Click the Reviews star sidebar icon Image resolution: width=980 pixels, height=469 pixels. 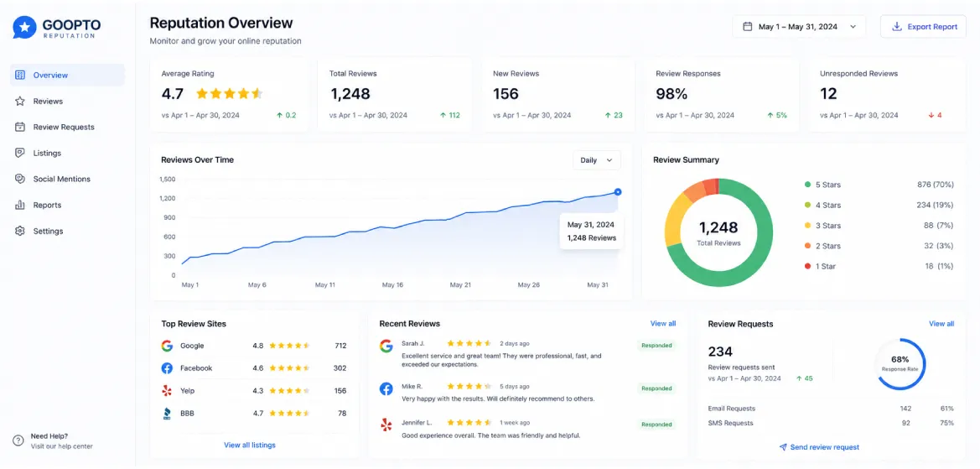pyautogui.click(x=20, y=102)
